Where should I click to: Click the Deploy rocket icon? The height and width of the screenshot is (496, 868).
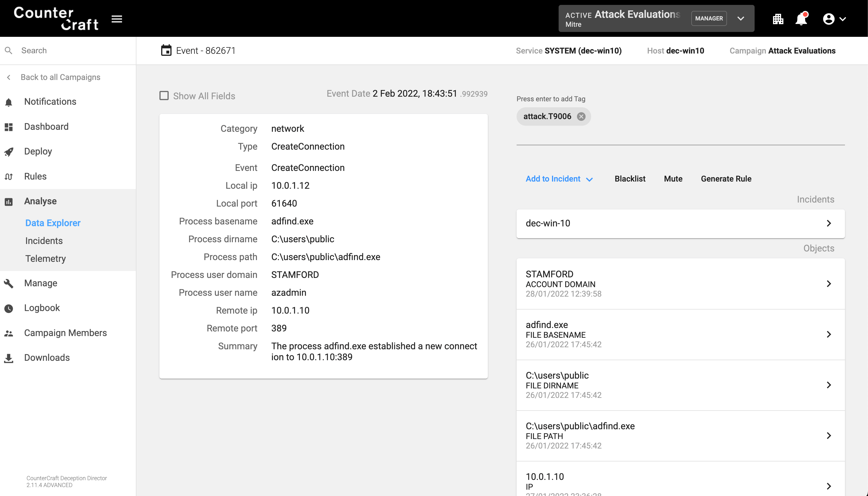point(9,152)
